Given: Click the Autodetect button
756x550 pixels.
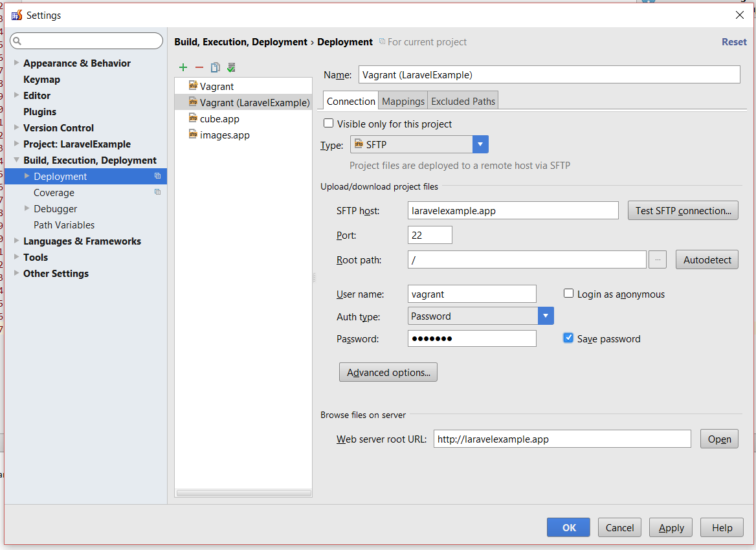Looking at the screenshot, I should (x=707, y=260).
